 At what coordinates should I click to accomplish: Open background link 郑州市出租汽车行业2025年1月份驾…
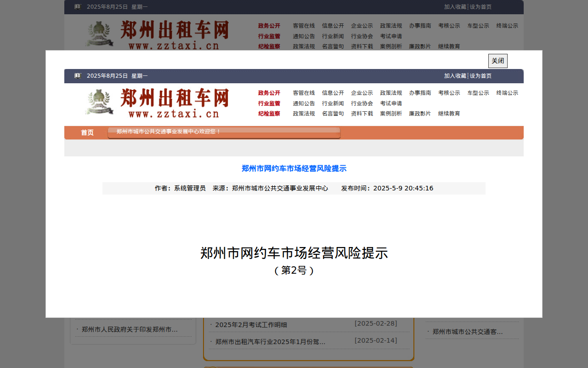point(271,342)
